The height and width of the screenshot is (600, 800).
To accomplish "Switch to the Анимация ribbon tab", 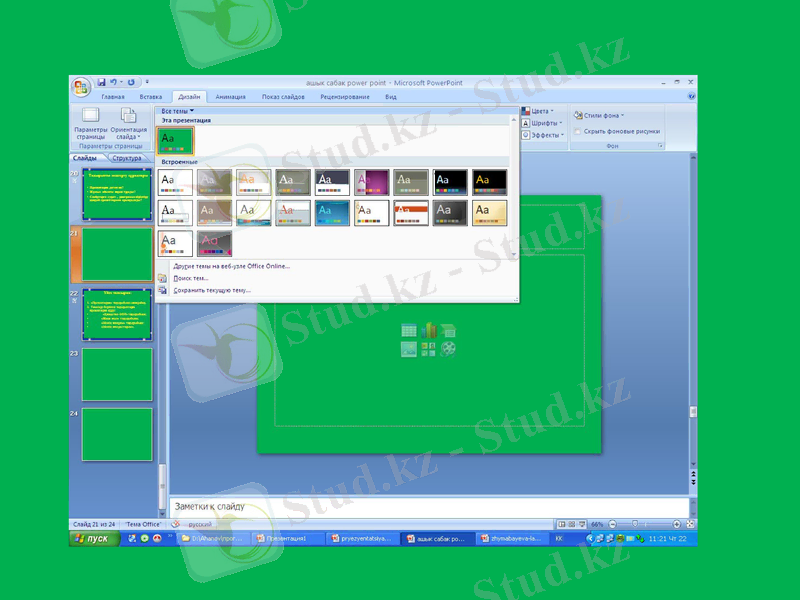I will coord(230,97).
